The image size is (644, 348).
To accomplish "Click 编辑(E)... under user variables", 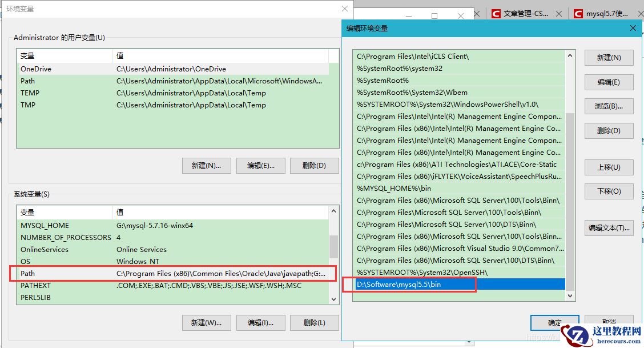I will [260, 166].
